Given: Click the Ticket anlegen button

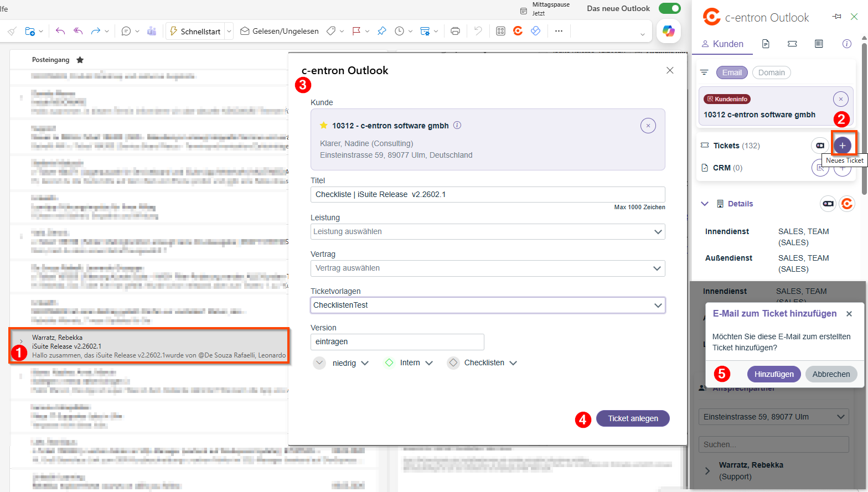Looking at the screenshot, I should tap(633, 418).
